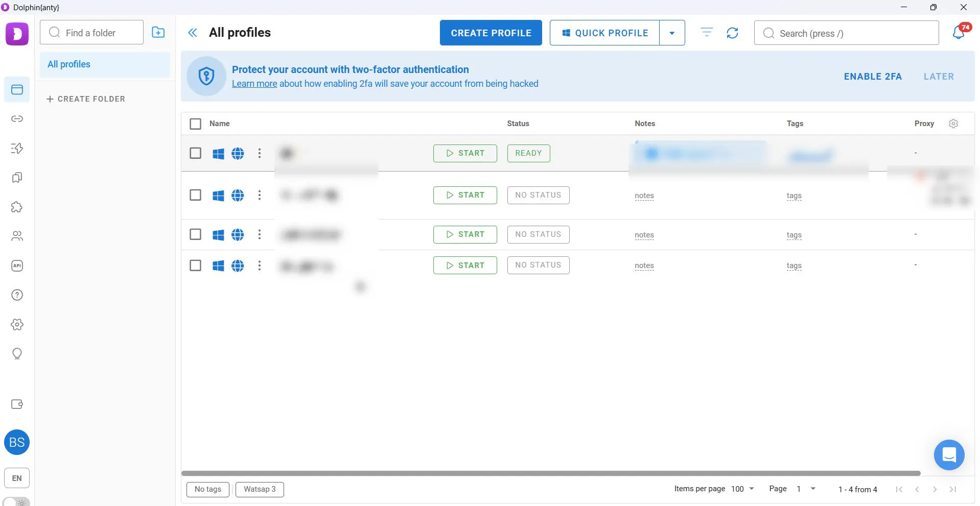Start the third profile row
Image resolution: width=980 pixels, height=506 pixels.
coord(465,234)
